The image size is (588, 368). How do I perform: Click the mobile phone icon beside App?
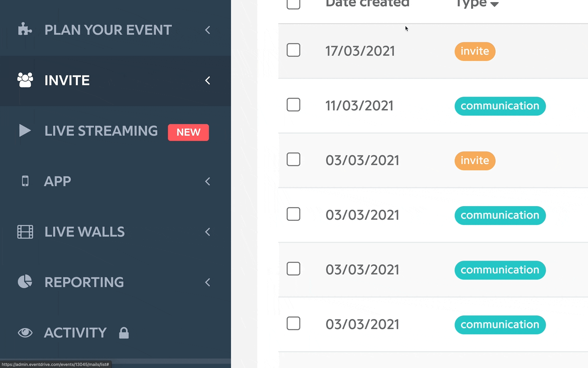click(25, 181)
